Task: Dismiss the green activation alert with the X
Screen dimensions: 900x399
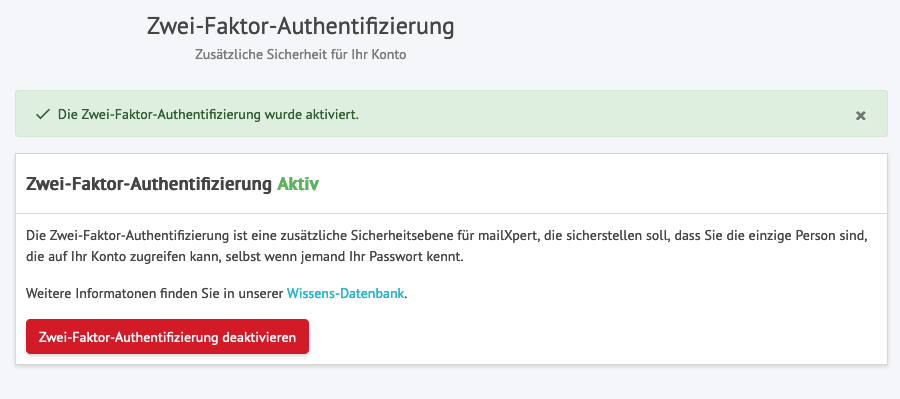Action: pos(860,115)
